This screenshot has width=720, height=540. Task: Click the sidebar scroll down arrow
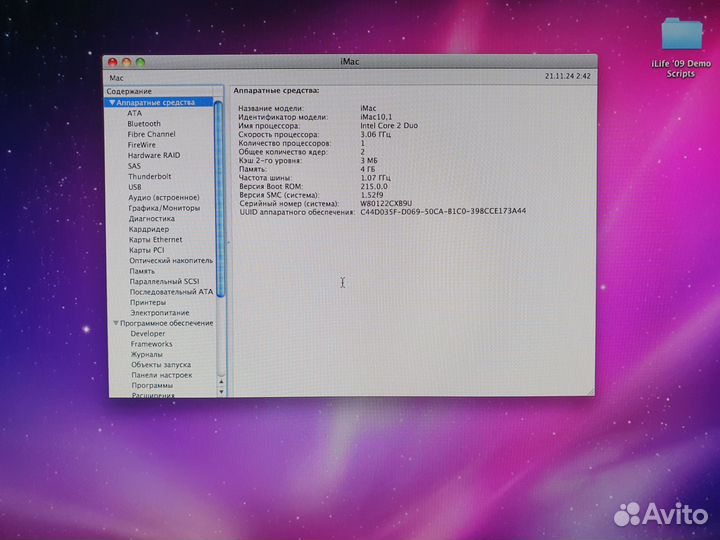click(x=221, y=392)
